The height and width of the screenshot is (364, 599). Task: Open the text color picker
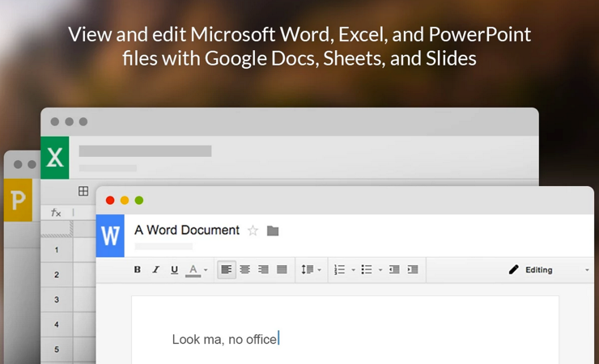[194, 269]
